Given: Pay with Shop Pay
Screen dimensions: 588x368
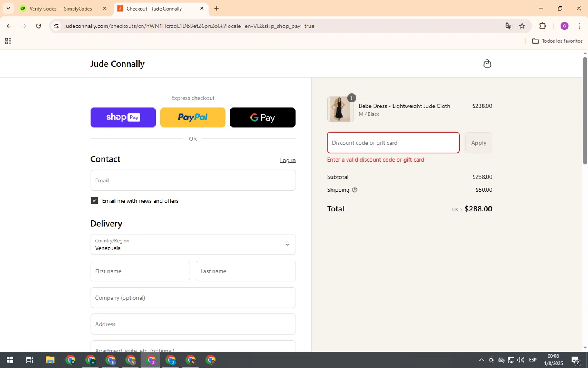Looking at the screenshot, I should coord(123,117).
